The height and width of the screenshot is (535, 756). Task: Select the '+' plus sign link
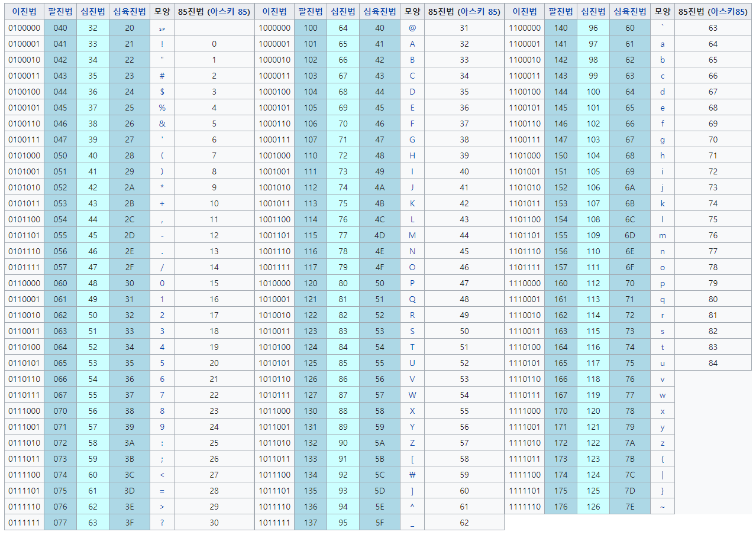pos(162,203)
